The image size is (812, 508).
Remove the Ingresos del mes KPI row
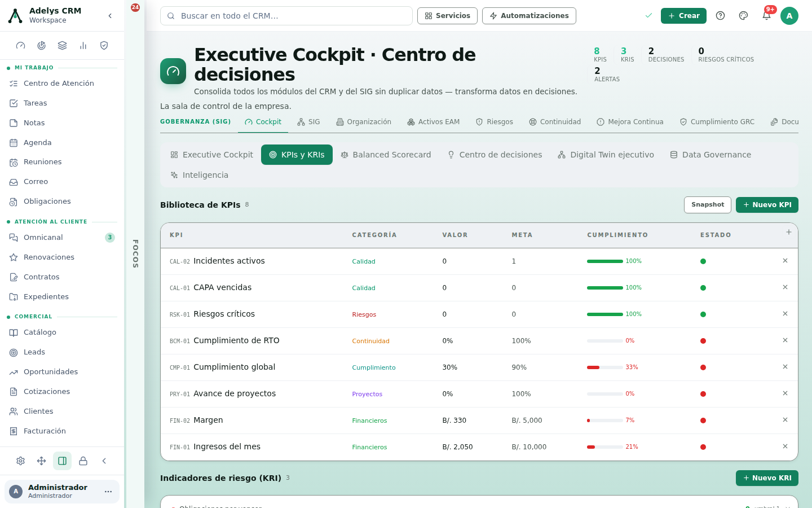[x=785, y=446]
